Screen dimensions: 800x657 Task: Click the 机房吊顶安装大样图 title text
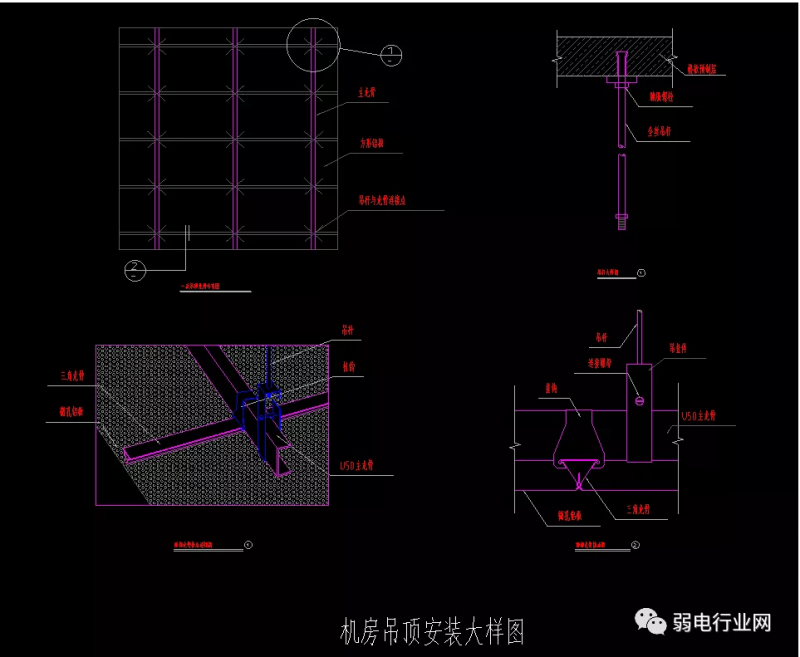(x=432, y=632)
